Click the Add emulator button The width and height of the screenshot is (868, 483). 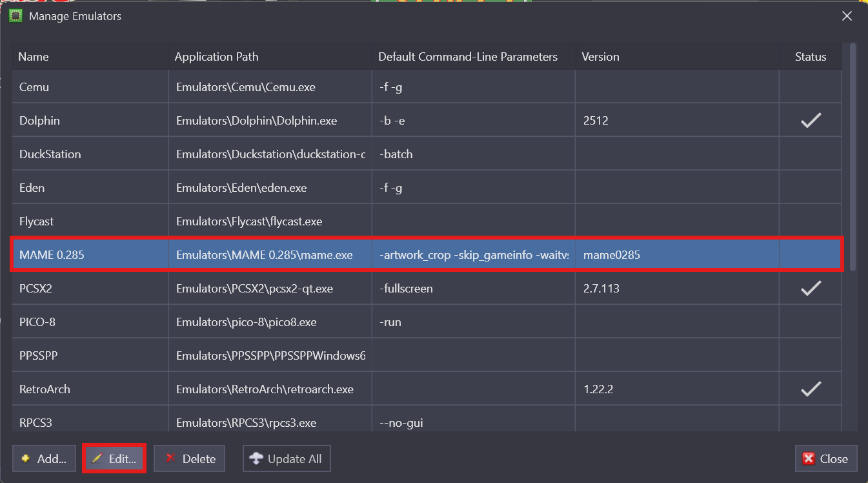pos(44,458)
